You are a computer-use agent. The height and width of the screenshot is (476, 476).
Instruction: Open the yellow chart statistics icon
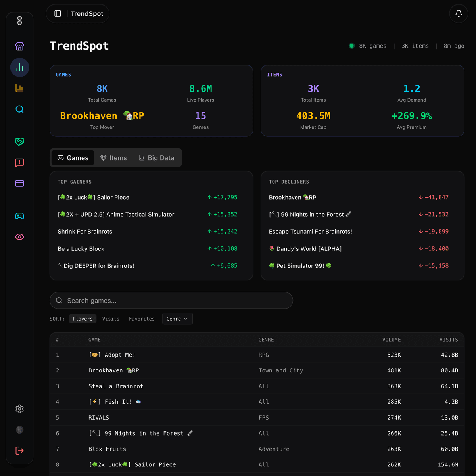pos(19,88)
